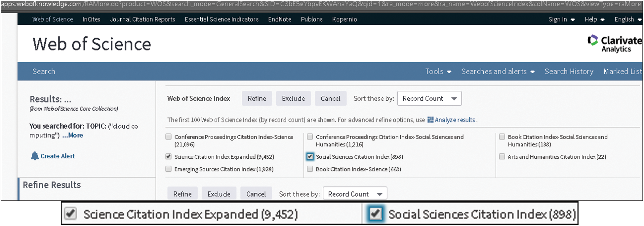The image size is (644, 226).
Task: Go to Essential Science Indicators
Action: [221, 19]
